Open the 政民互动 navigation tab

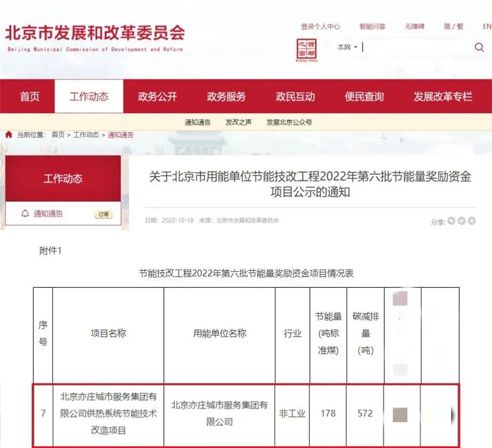pos(295,97)
